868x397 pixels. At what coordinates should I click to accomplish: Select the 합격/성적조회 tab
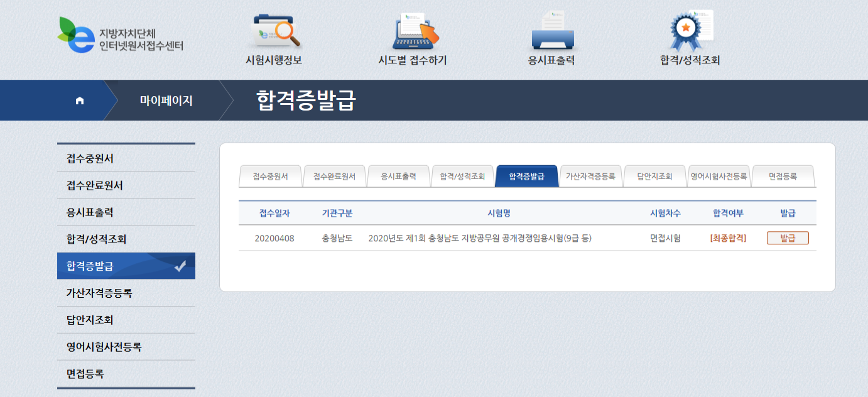pos(462,177)
